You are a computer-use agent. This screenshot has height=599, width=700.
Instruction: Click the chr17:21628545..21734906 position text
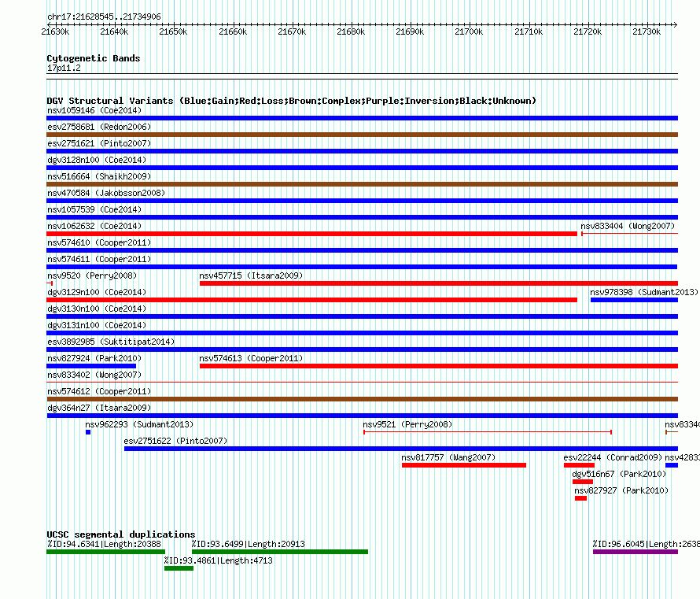(104, 17)
